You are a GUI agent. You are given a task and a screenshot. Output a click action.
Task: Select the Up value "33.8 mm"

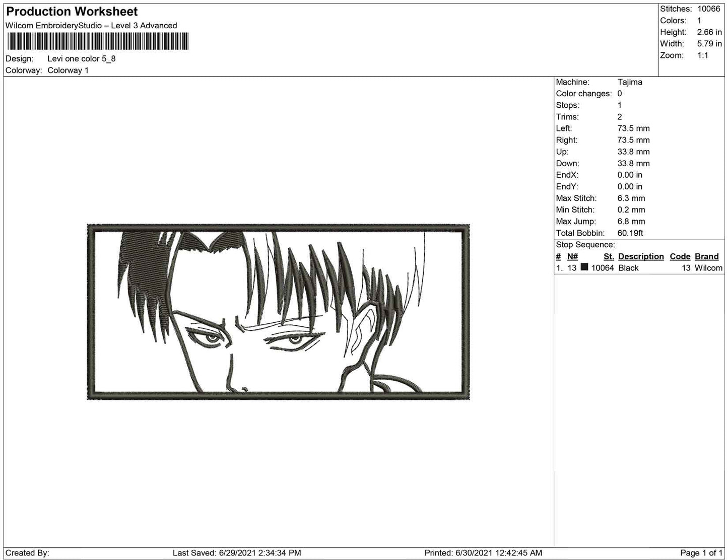(634, 152)
